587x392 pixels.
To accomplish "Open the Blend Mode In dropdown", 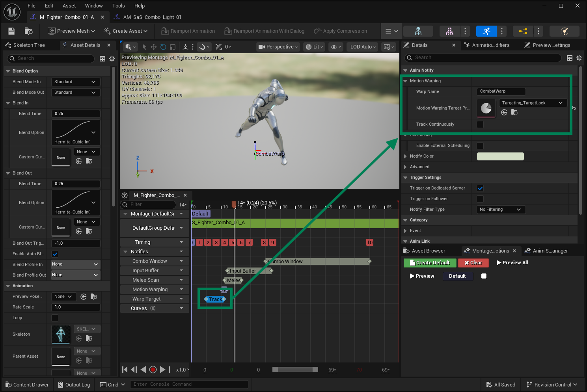I will tap(76, 82).
